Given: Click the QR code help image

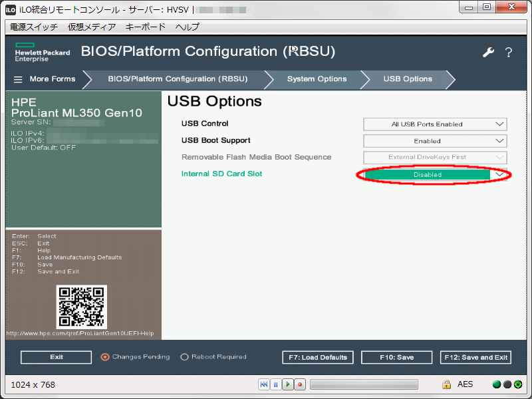Looking at the screenshot, I should pyautogui.click(x=81, y=307).
